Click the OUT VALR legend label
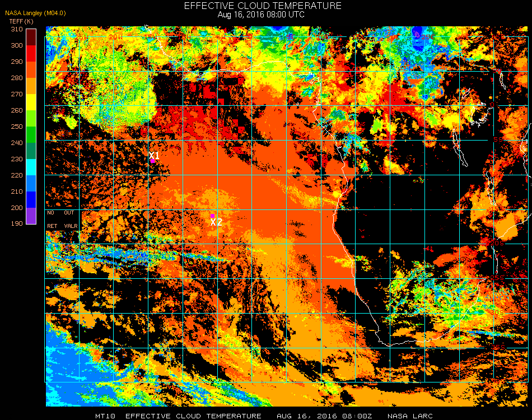 (71, 219)
